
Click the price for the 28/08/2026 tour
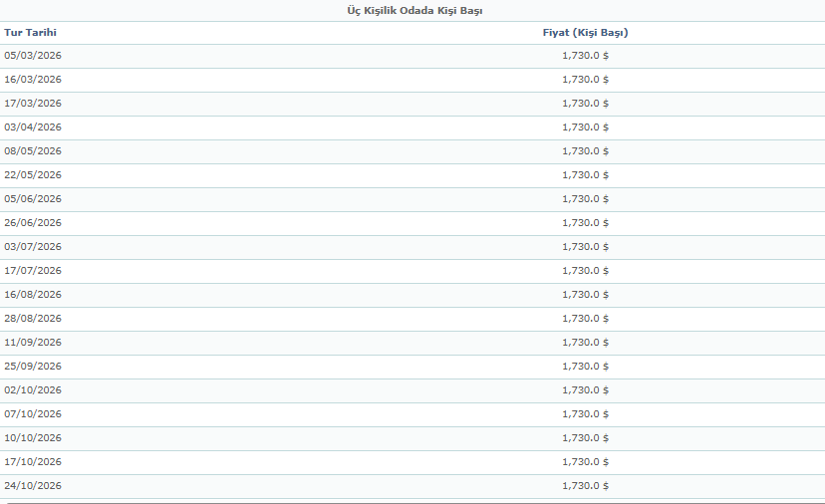click(585, 319)
